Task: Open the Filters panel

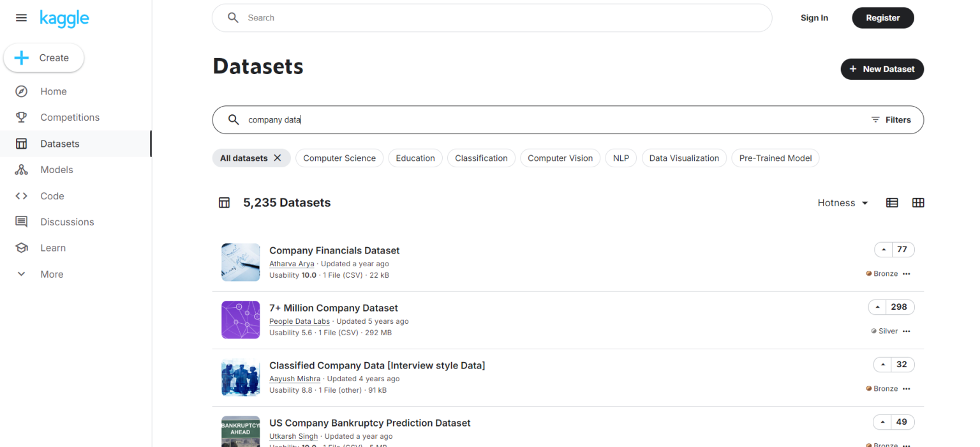Action: click(891, 119)
